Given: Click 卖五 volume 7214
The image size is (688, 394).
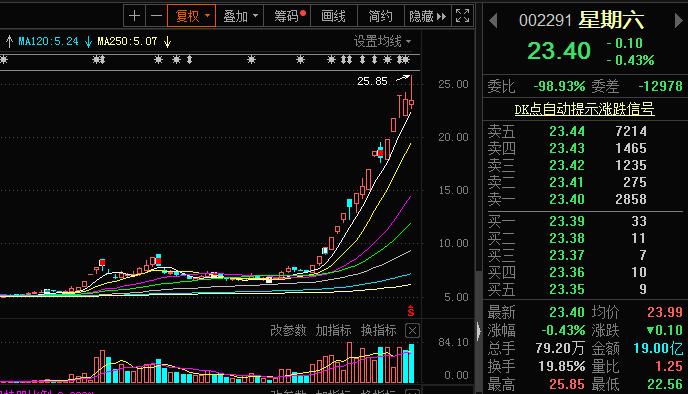Looking at the screenshot, I should [x=631, y=131].
